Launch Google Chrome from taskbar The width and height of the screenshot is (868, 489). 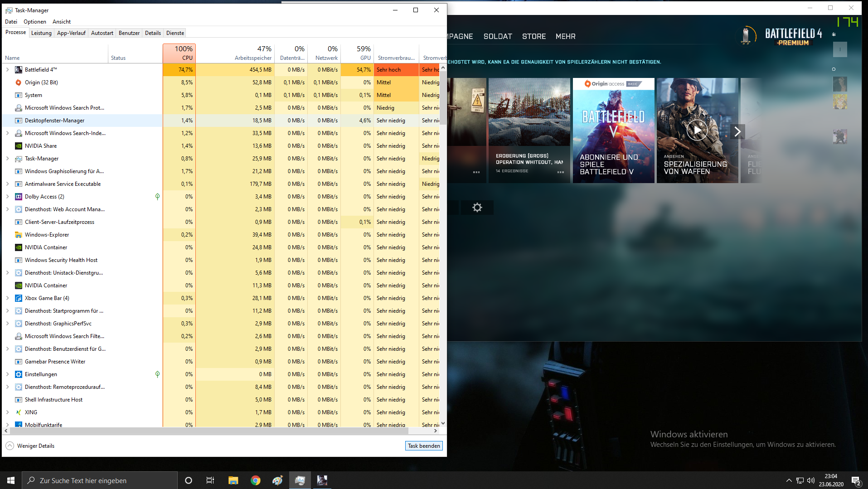tap(256, 480)
